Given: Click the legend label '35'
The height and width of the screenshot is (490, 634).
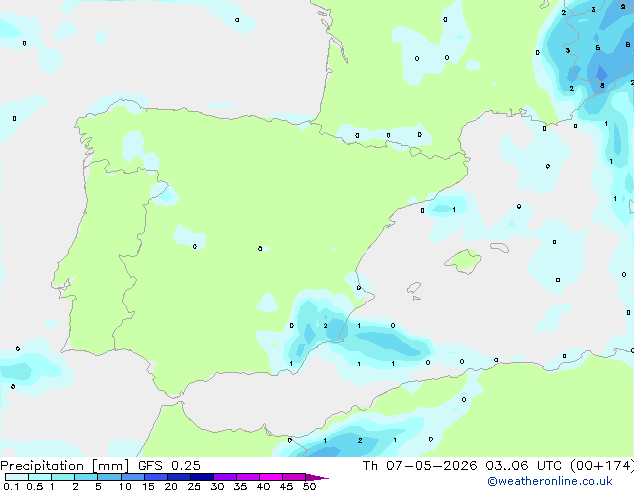Looking at the screenshot, I should click(240, 486).
